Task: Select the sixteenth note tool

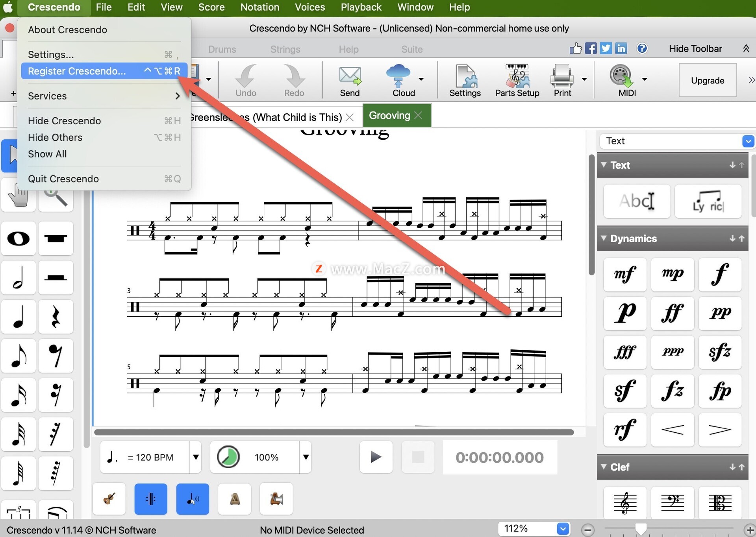Action: [19, 395]
